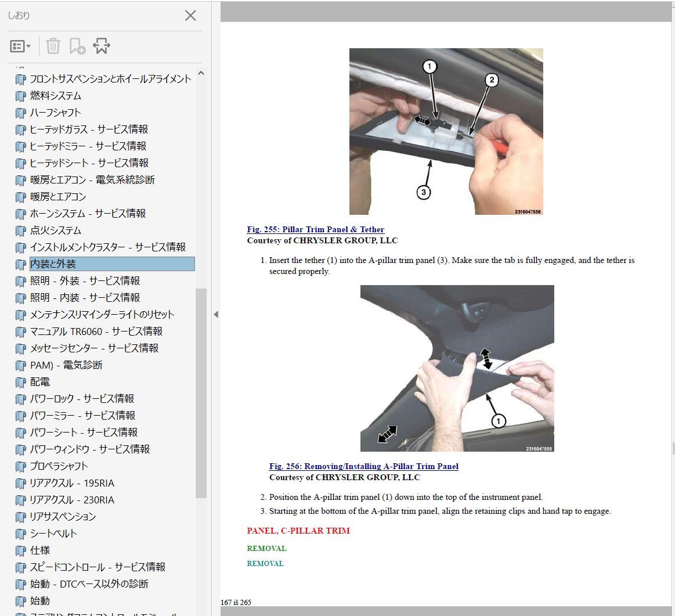Go to 暖房とエアコン - 電気系統診断 bookmark
The width and height of the screenshot is (675, 616).
point(92,179)
